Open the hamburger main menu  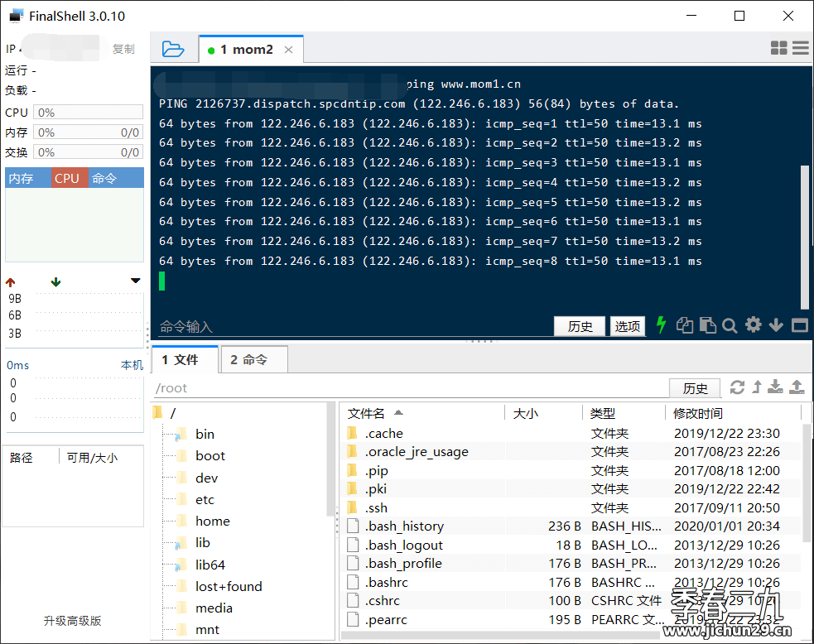coord(800,49)
